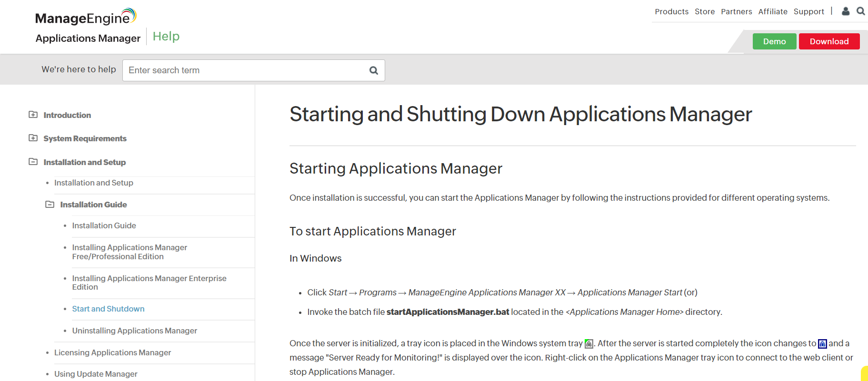Open the Installation Guide bullet link

(104, 225)
